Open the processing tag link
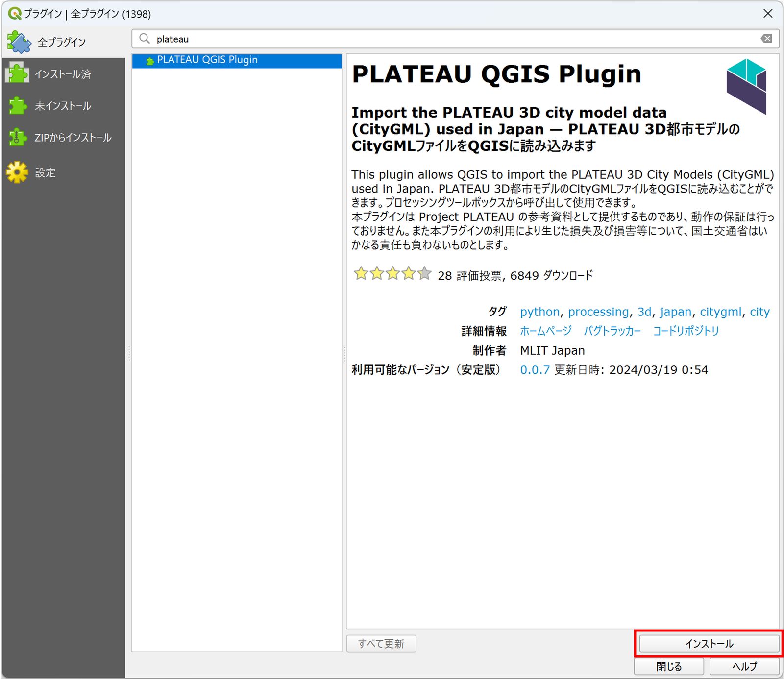 point(598,312)
